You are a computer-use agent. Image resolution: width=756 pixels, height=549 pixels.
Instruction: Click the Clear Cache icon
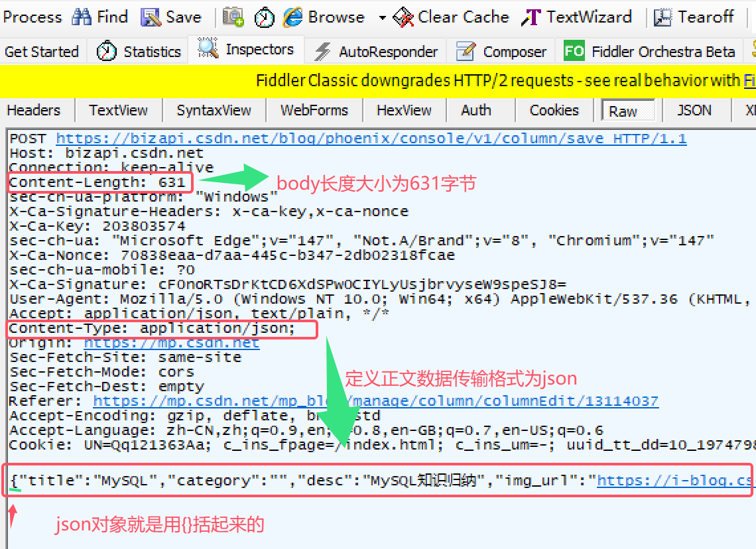(404, 17)
